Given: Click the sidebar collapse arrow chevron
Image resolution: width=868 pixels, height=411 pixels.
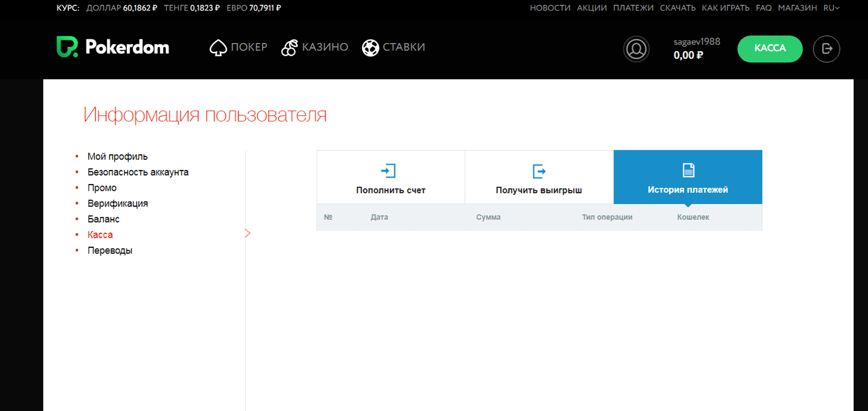Looking at the screenshot, I should pos(247,233).
